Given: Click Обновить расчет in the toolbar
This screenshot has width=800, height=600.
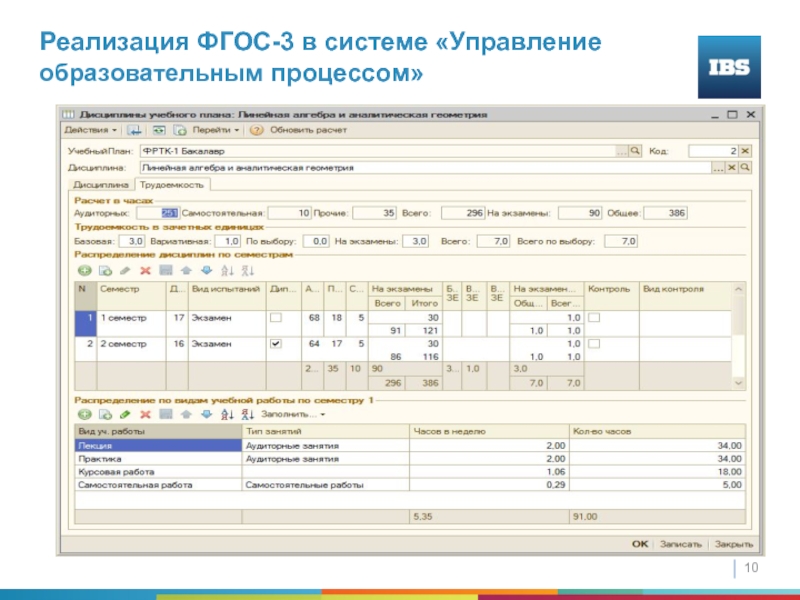Looking at the screenshot, I should pyautogui.click(x=308, y=130).
